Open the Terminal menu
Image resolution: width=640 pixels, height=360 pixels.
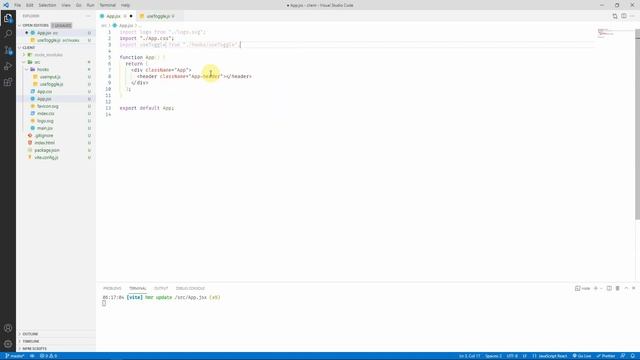108,5
